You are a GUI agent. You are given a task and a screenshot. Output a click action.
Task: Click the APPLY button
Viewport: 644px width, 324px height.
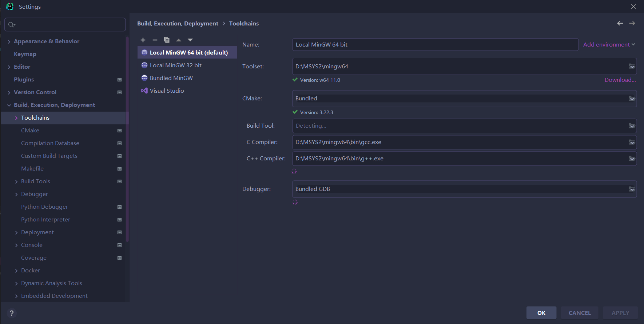click(x=620, y=313)
